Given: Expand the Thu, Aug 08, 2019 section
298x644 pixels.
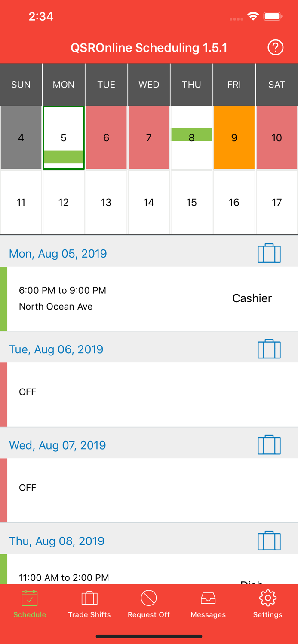Looking at the screenshot, I should tap(56, 541).
